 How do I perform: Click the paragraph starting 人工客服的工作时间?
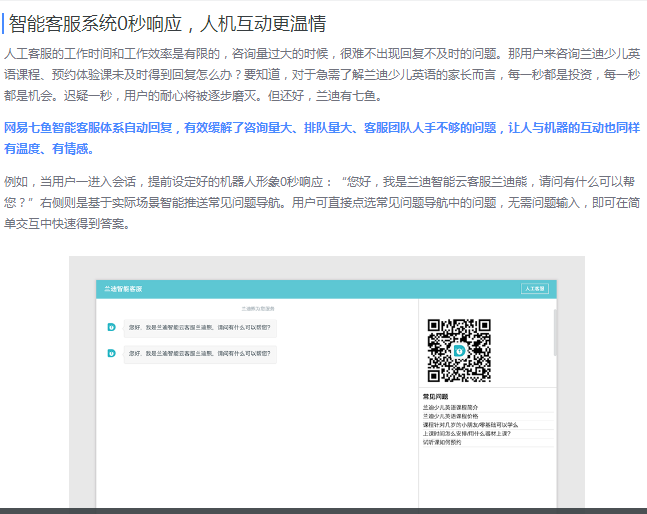[322, 75]
